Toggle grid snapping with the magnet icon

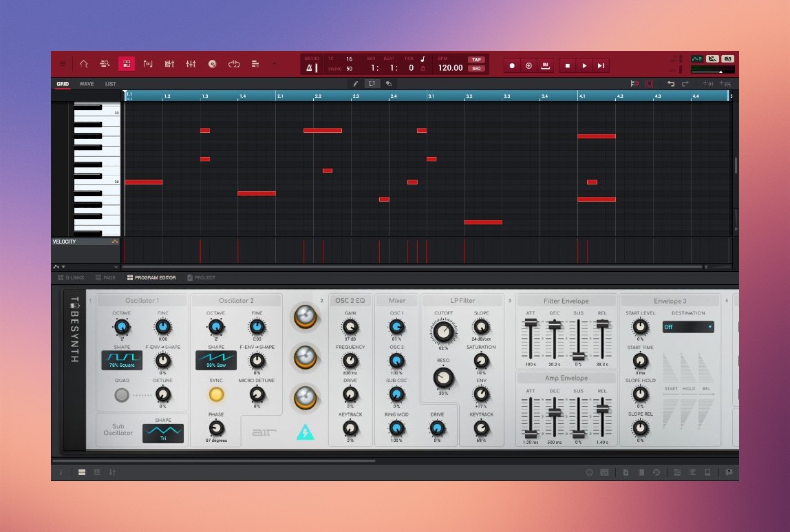coord(633,83)
